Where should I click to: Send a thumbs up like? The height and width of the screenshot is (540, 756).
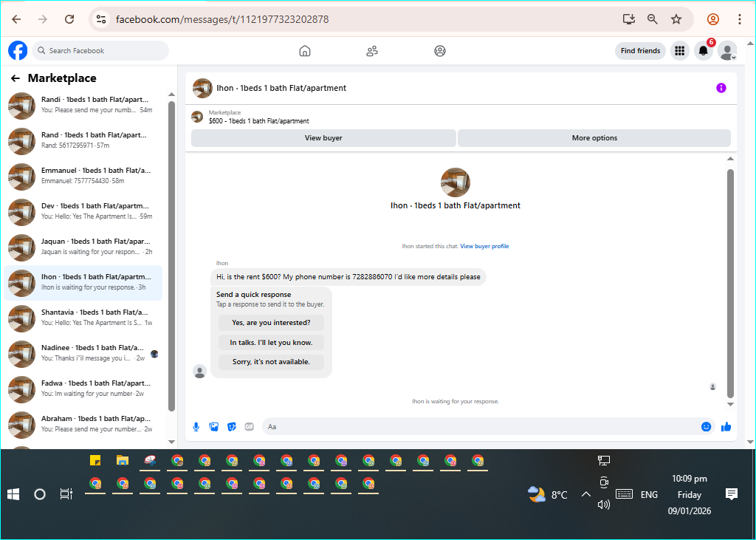click(x=726, y=426)
